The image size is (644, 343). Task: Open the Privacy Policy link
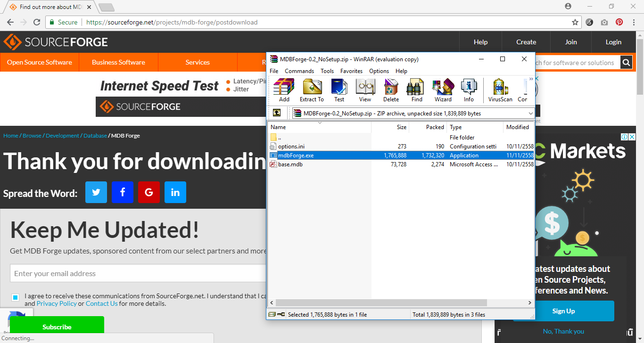tap(57, 303)
